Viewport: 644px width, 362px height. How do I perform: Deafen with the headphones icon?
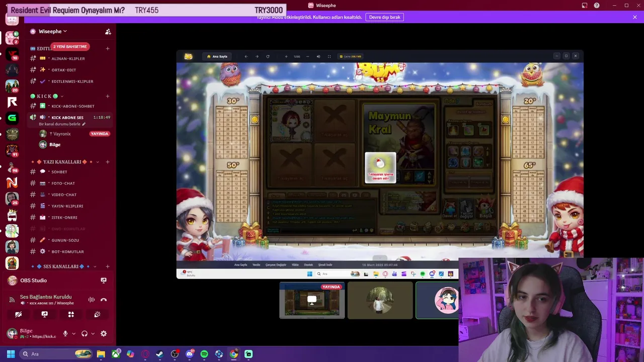tap(85, 333)
